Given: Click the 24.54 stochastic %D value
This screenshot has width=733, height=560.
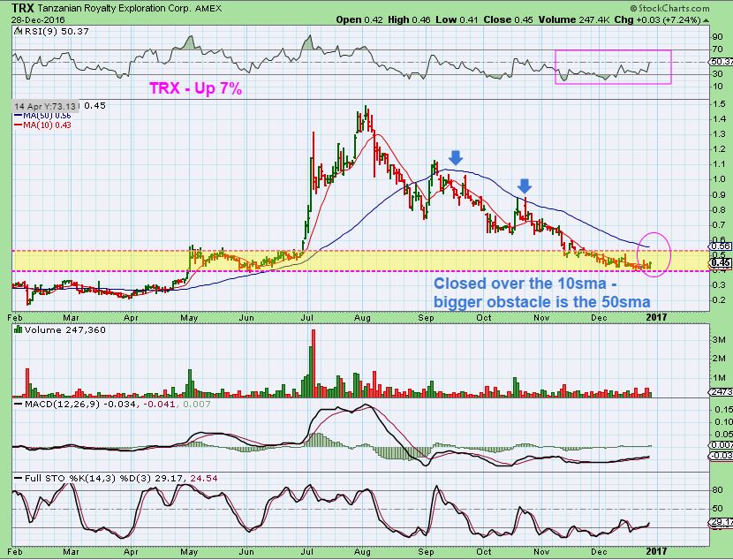Looking at the screenshot, I should pos(204,478).
